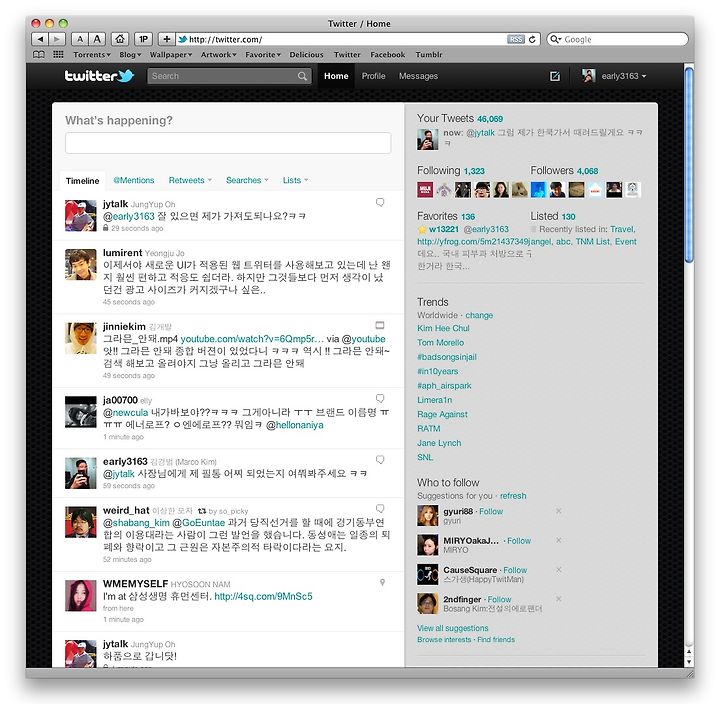Click the Safari address bar URL
The width and height of the screenshot is (720, 704).
[225, 39]
